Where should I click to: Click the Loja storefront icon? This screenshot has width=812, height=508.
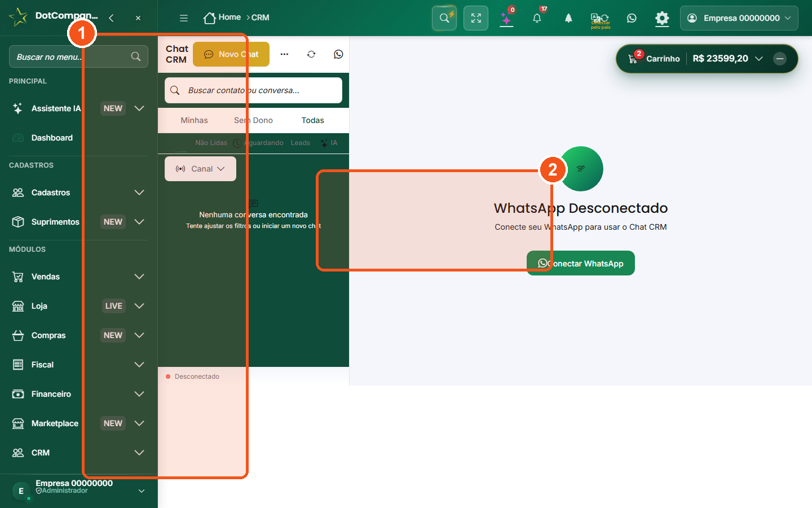point(18,306)
